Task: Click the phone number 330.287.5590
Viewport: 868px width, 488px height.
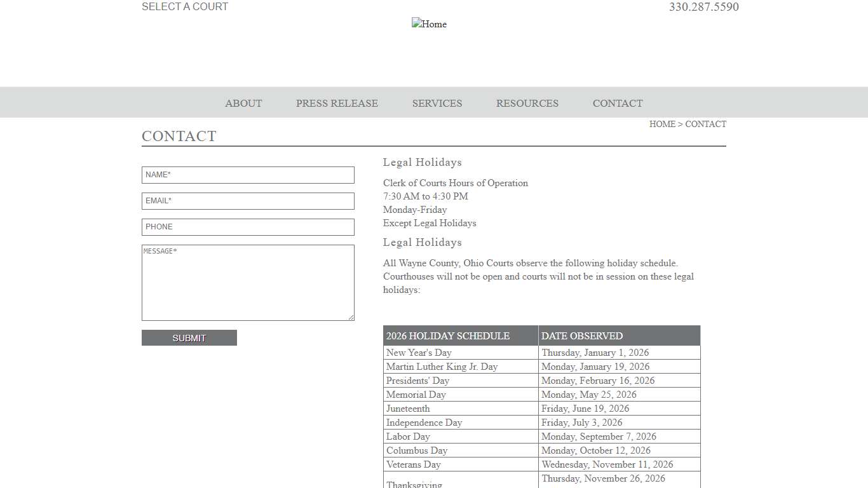Action: (x=703, y=7)
